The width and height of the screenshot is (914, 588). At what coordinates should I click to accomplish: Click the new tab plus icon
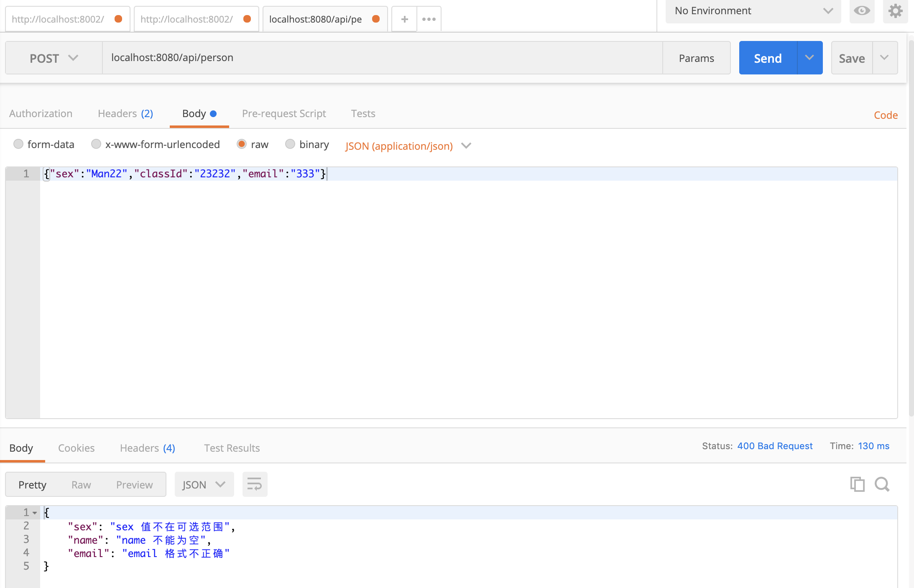click(405, 18)
